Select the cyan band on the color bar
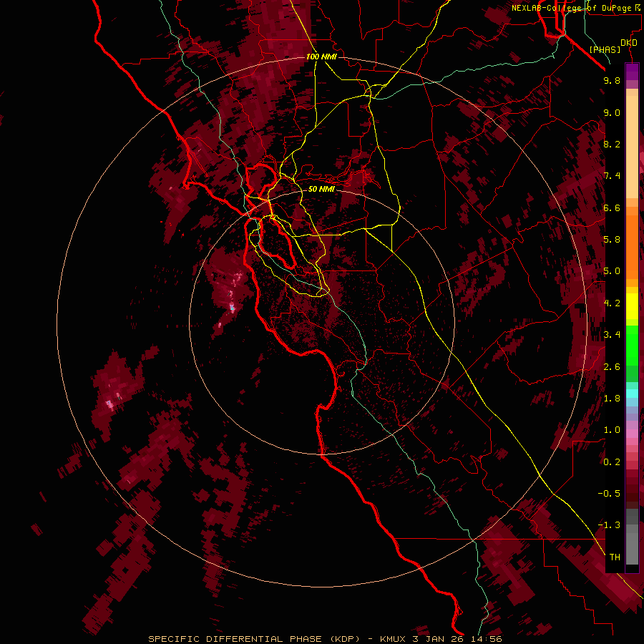Image resolution: width=644 pixels, height=644 pixels. click(x=632, y=393)
